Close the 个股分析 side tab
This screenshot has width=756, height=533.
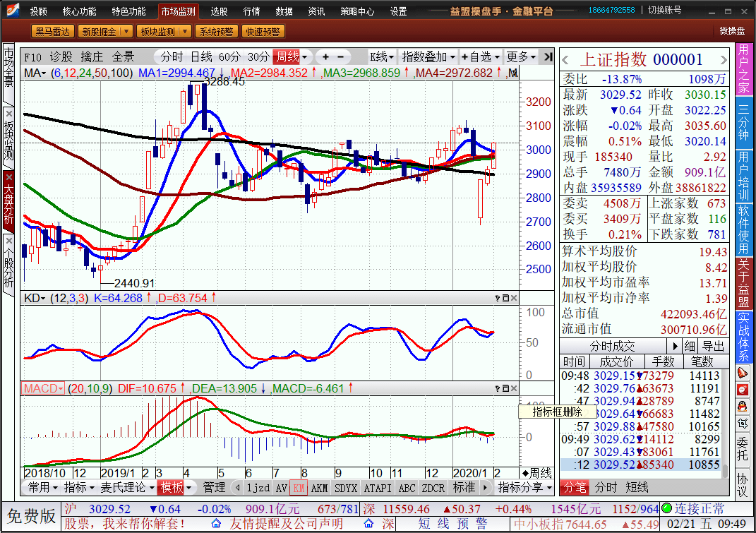[8, 240]
